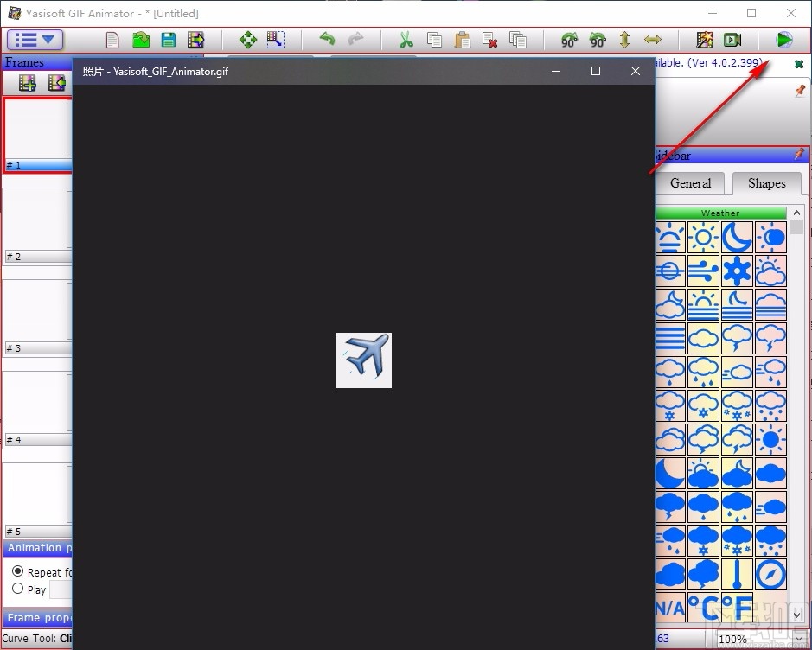Switch to the General tab in sidebar

pyautogui.click(x=689, y=183)
